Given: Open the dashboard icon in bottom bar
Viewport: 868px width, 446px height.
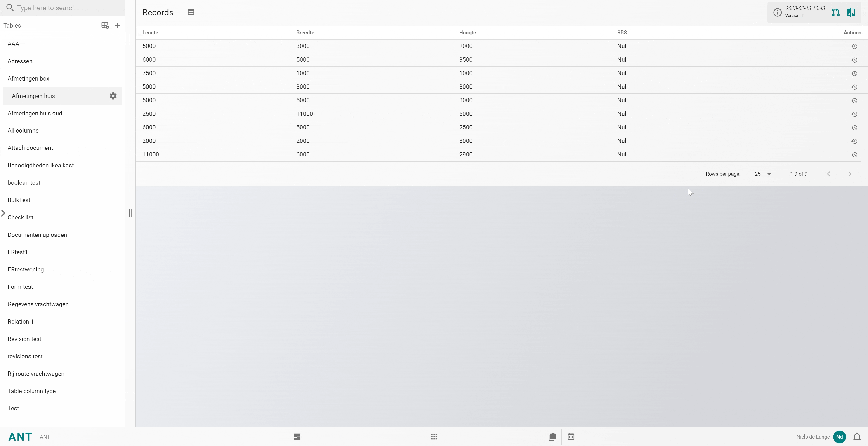Looking at the screenshot, I should (x=297, y=437).
